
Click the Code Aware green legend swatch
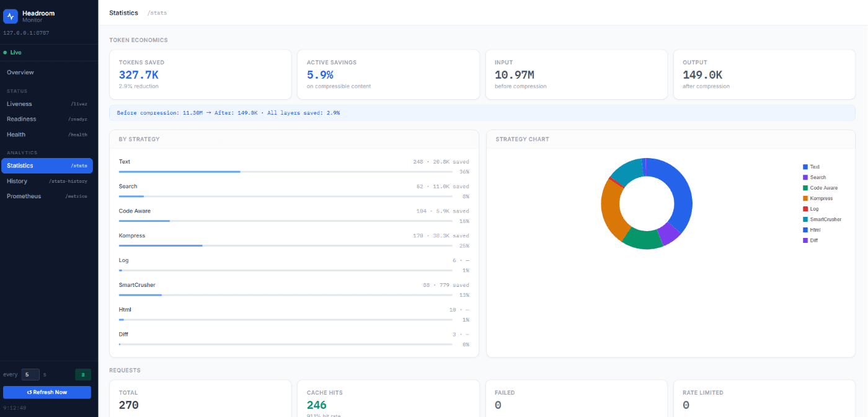805,188
